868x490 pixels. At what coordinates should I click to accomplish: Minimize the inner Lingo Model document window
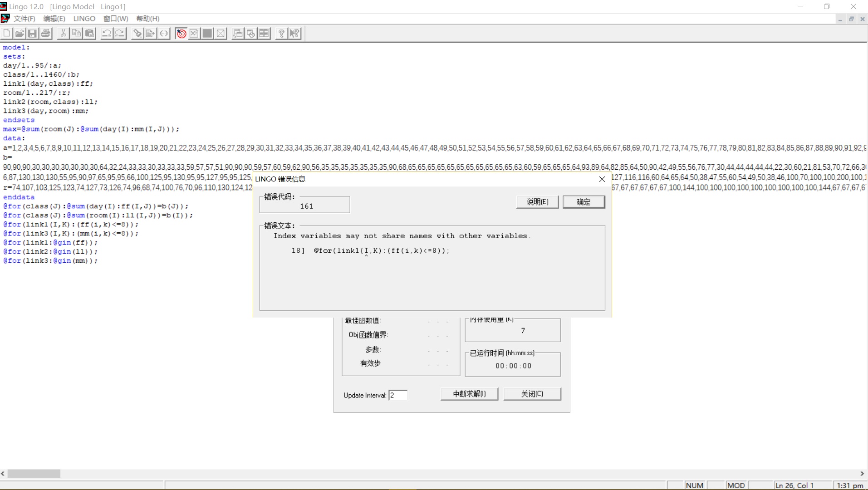point(840,19)
